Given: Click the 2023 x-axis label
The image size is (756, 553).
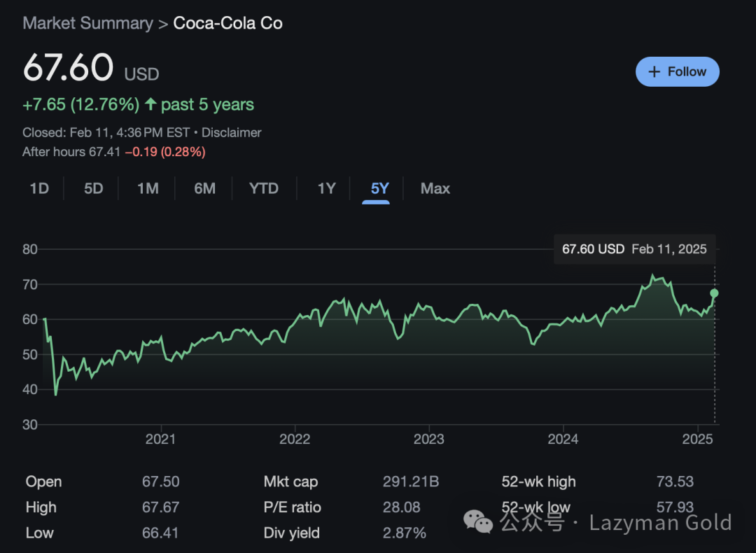Looking at the screenshot, I should (428, 439).
